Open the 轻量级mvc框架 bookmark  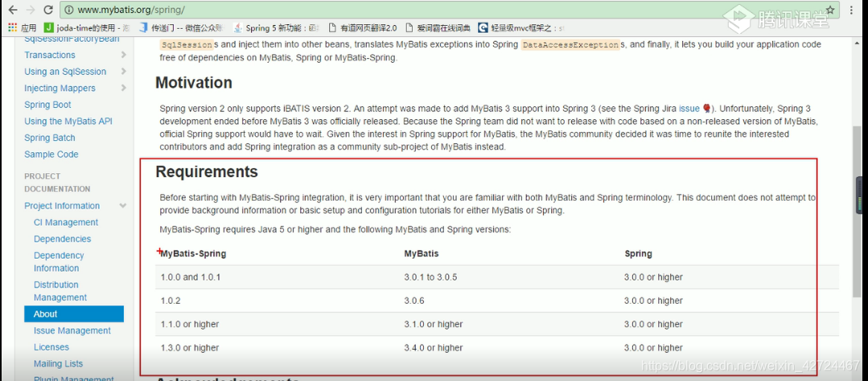point(522,27)
